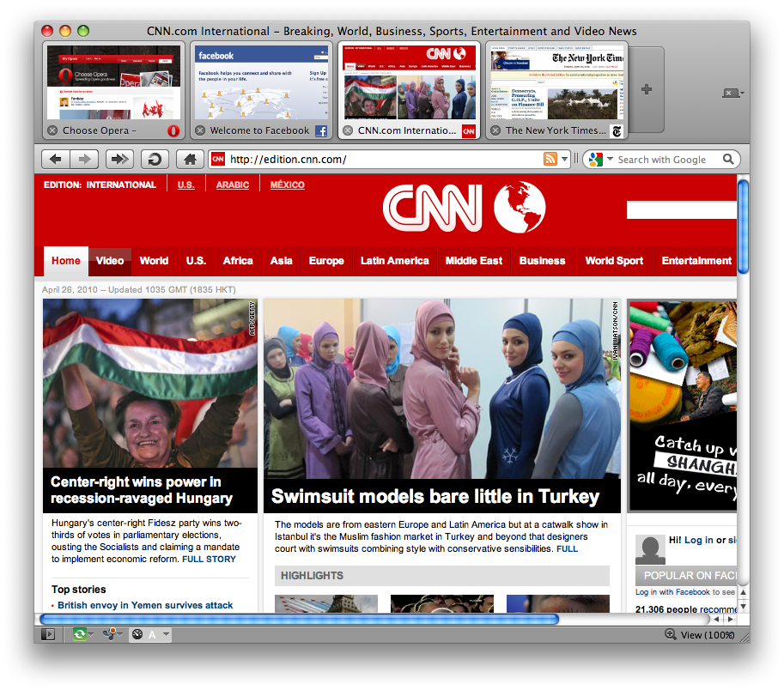Click the Forward arrow button
This screenshot has width=784, height=690.
(84, 160)
